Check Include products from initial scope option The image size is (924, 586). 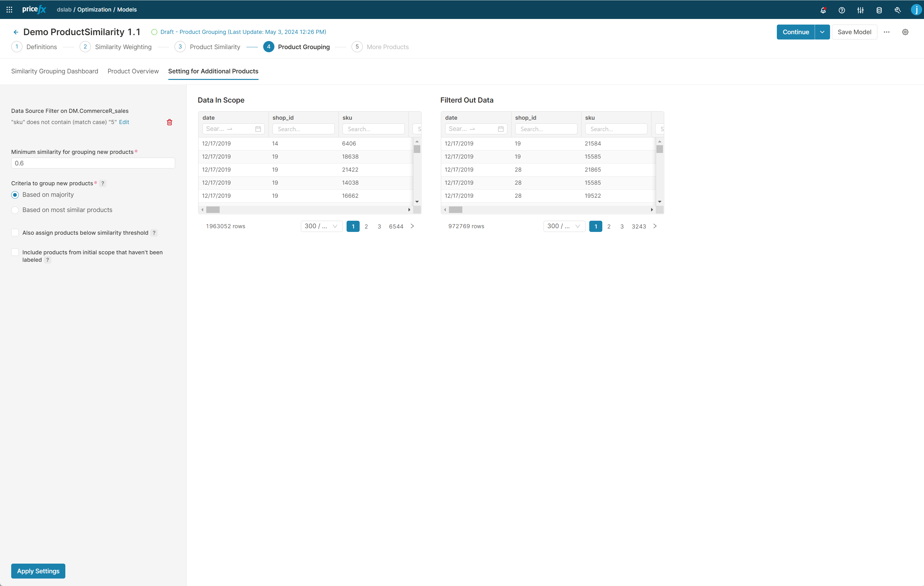[x=15, y=252]
